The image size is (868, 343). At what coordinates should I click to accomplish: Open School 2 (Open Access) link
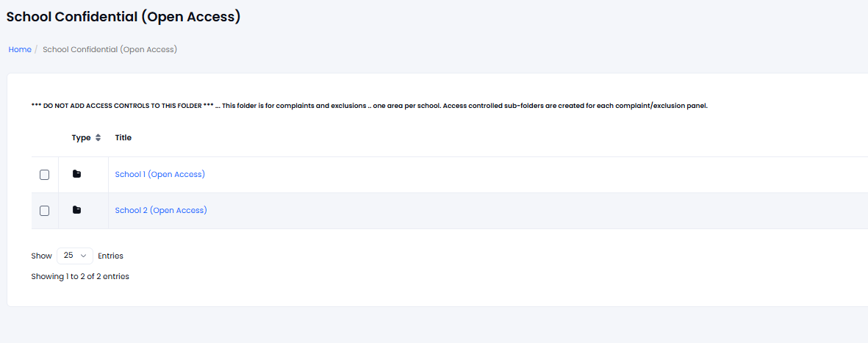pos(160,210)
